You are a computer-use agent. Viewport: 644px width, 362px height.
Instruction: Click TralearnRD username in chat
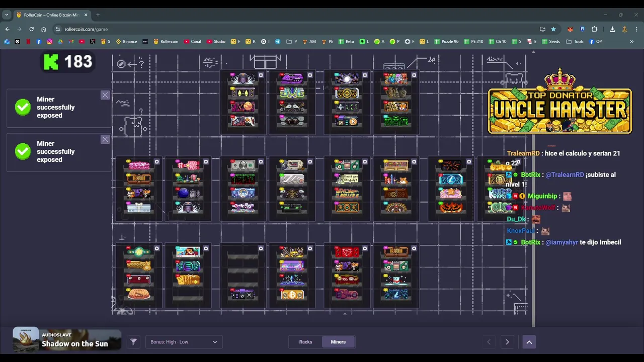[523, 153]
